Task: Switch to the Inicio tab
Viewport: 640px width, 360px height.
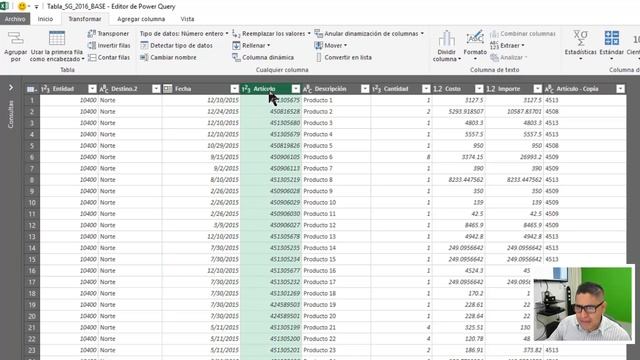Action: (45, 19)
